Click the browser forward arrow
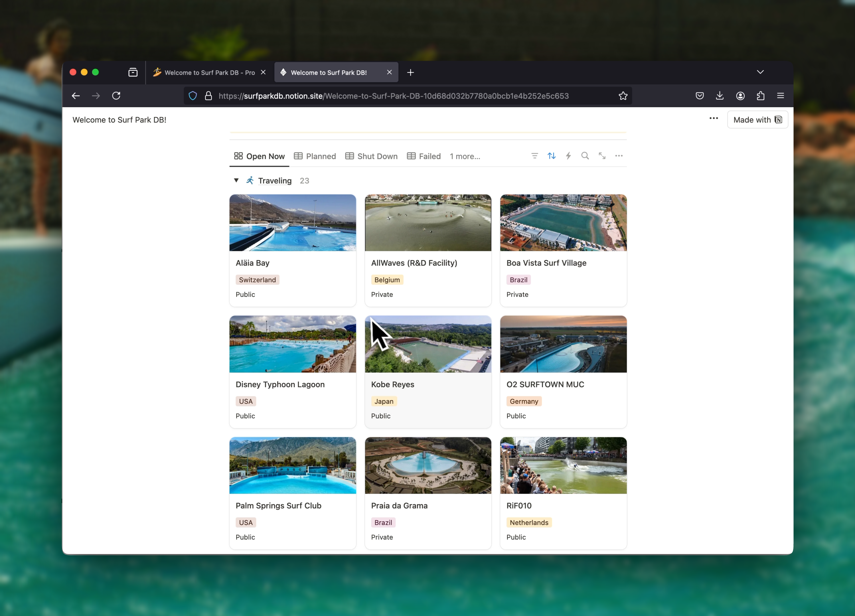855x616 pixels. click(x=96, y=96)
